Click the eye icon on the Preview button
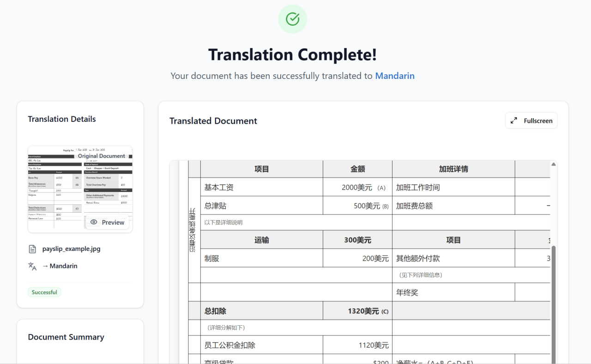This screenshot has width=591, height=364. click(94, 222)
